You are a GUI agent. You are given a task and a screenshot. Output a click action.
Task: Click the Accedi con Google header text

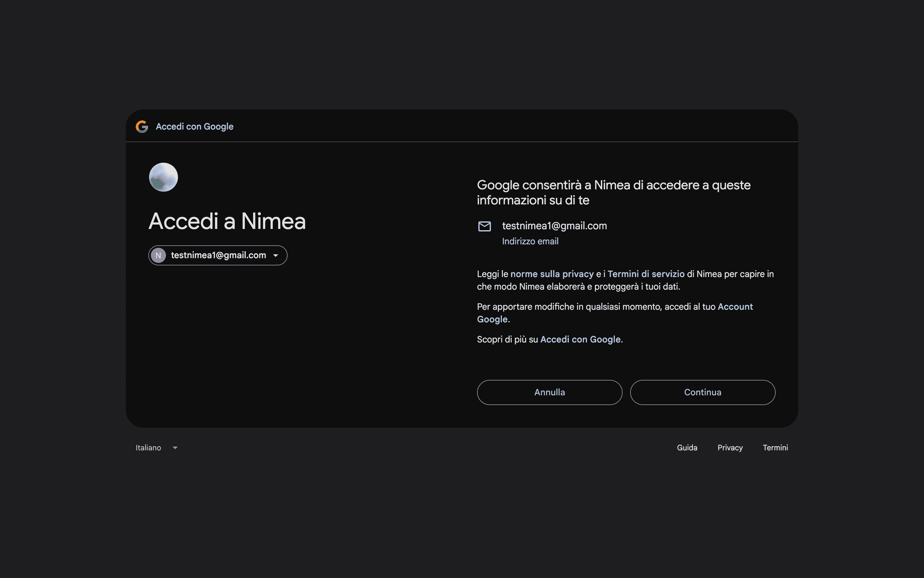click(195, 126)
